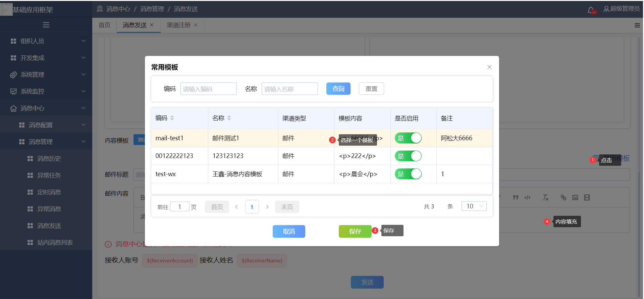This screenshot has width=644, height=299.
Task: Close the 常用模板 dialog
Action: [x=489, y=67]
